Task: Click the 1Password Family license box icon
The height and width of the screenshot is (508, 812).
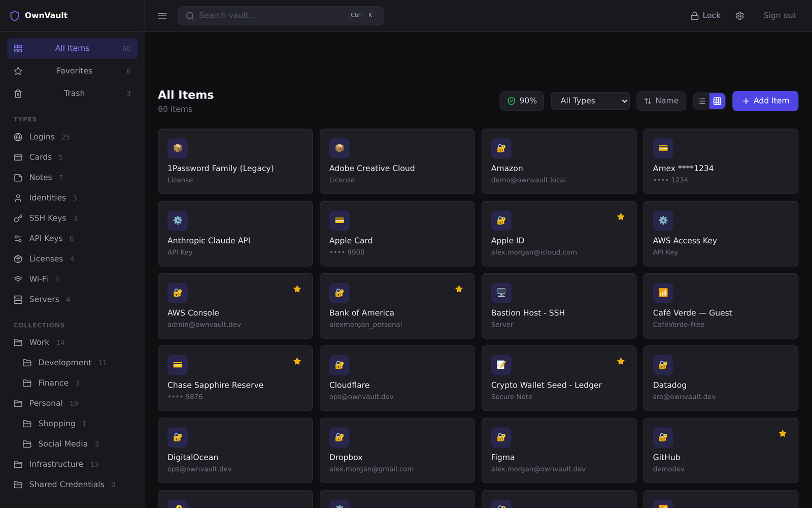Action: pyautogui.click(x=178, y=148)
